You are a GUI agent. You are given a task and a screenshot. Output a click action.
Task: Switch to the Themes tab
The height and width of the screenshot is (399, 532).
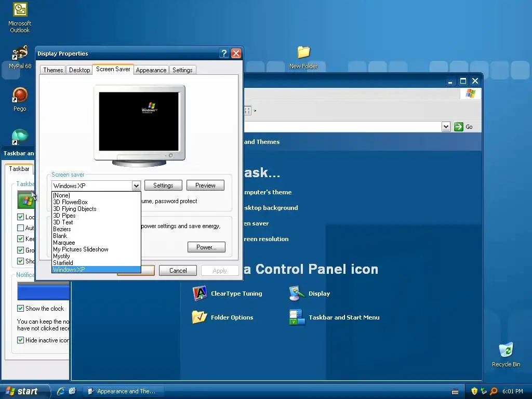pyautogui.click(x=53, y=70)
